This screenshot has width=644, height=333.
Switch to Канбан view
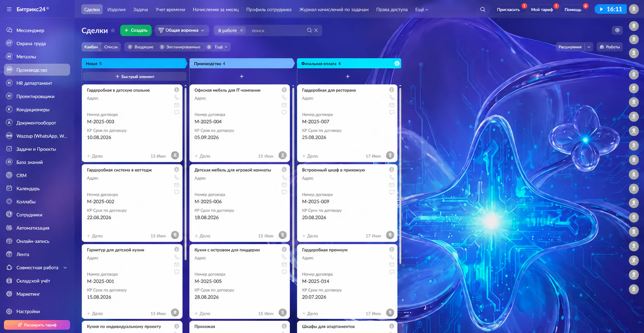click(91, 47)
